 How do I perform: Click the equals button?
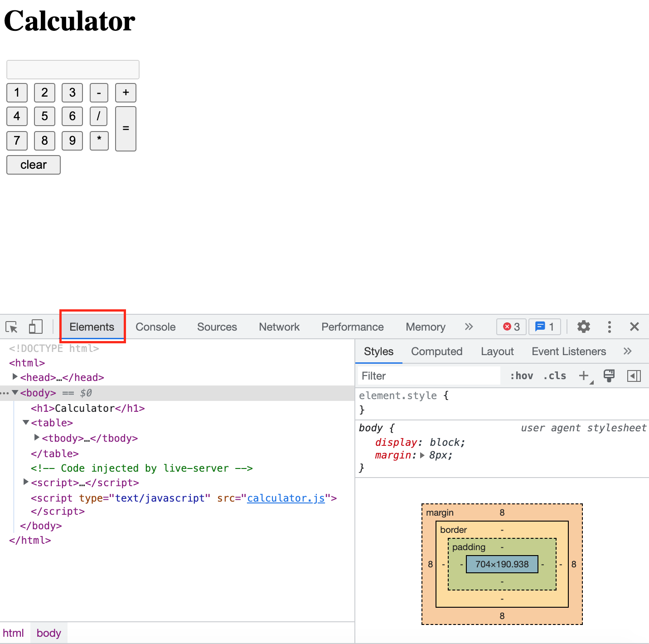coord(126,128)
